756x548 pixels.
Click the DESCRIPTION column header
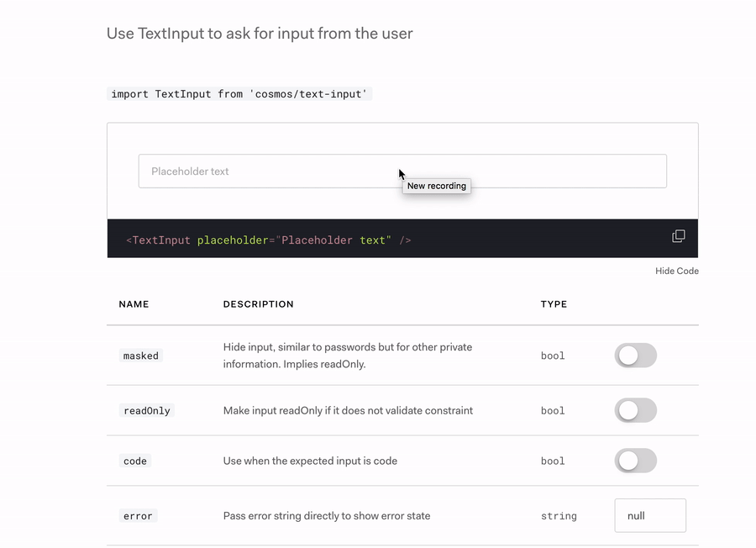[257, 303]
